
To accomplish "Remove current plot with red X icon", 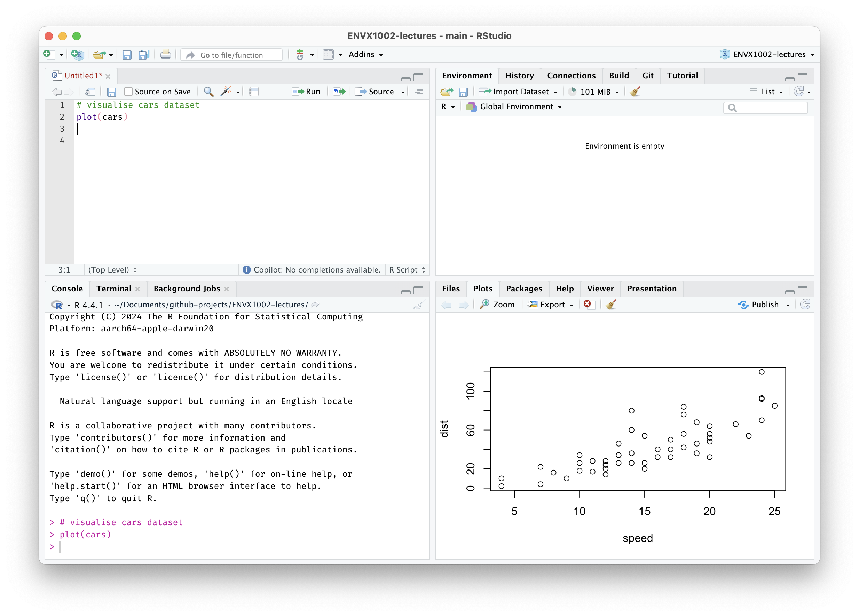I will pyautogui.click(x=588, y=305).
